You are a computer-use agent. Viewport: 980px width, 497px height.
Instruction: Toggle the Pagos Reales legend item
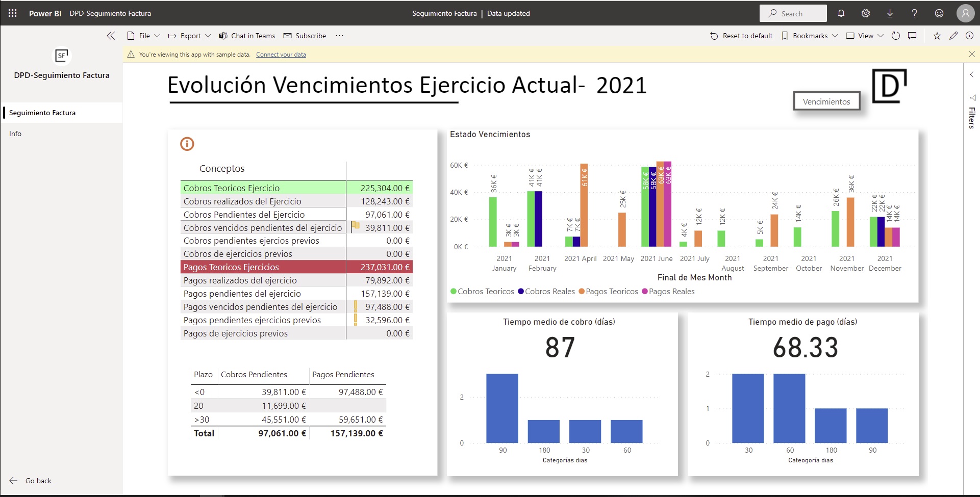pyautogui.click(x=668, y=291)
